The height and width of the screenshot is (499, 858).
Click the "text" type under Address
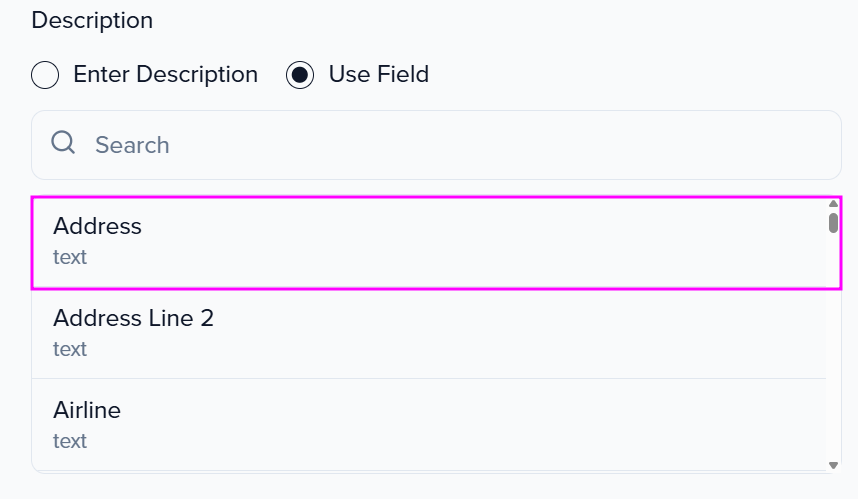pyautogui.click(x=70, y=257)
